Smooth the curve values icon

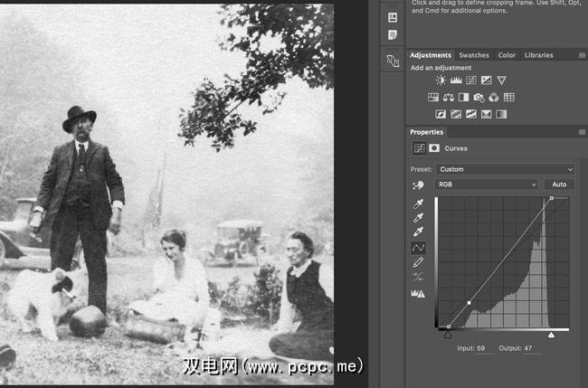(x=418, y=277)
